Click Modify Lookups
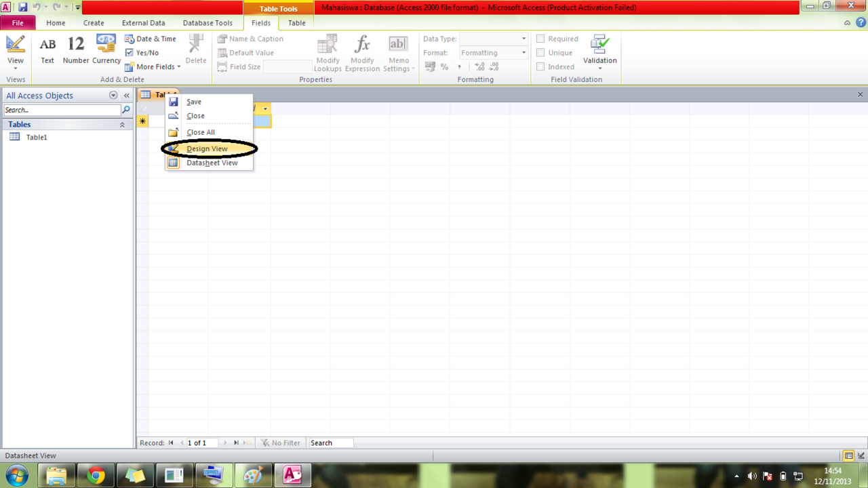Image resolution: width=868 pixels, height=488 pixels. [x=328, y=54]
